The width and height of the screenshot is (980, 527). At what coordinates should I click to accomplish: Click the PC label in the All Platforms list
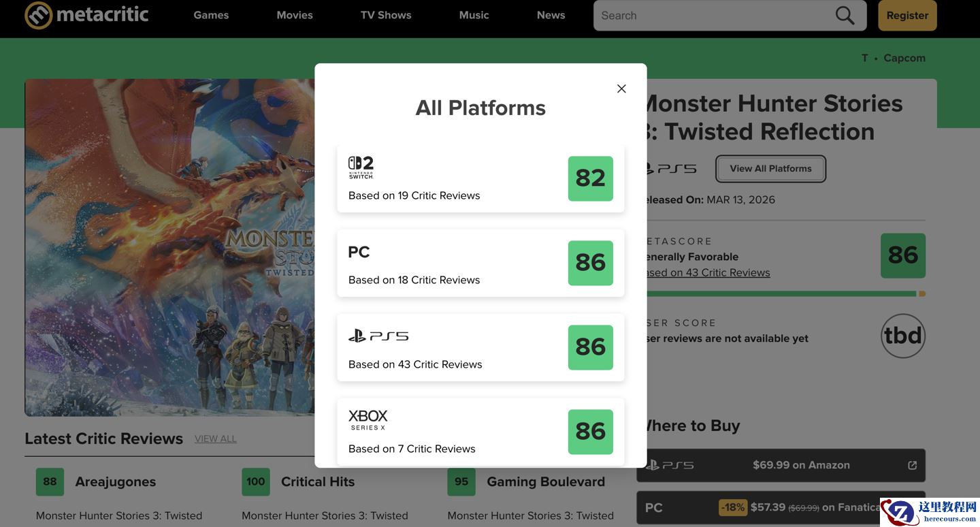tap(359, 252)
